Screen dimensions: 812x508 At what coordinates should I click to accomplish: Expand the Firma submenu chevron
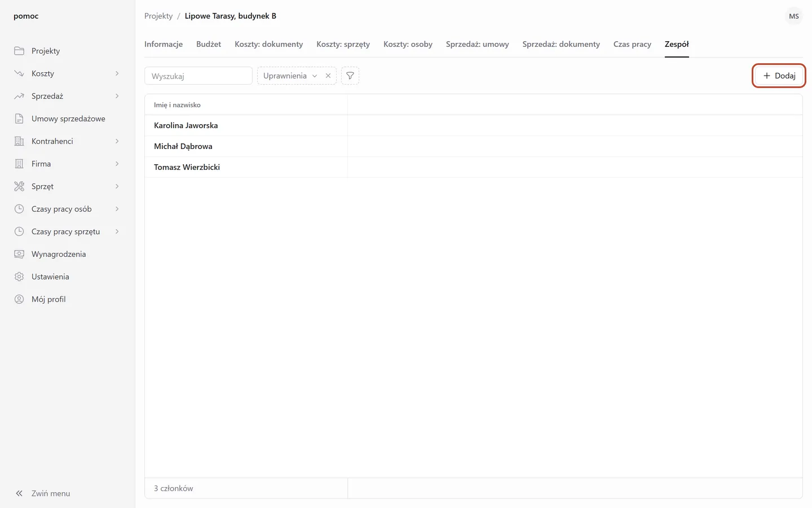[117, 164]
